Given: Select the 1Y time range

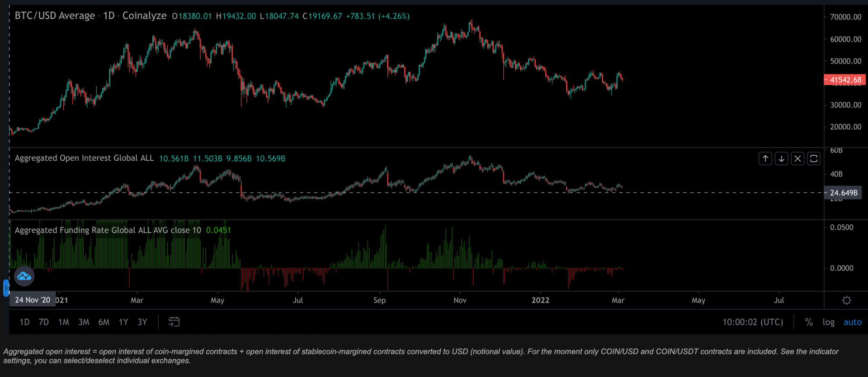Looking at the screenshot, I should (123, 322).
